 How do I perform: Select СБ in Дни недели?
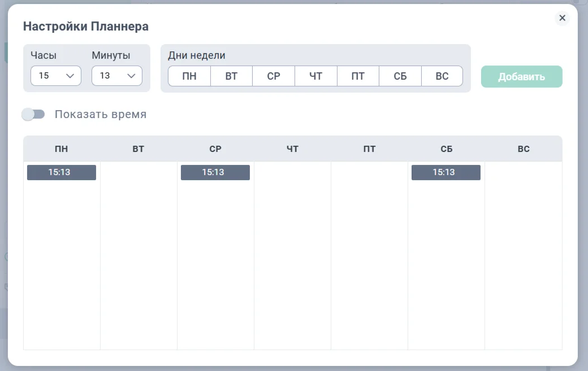(400, 76)
